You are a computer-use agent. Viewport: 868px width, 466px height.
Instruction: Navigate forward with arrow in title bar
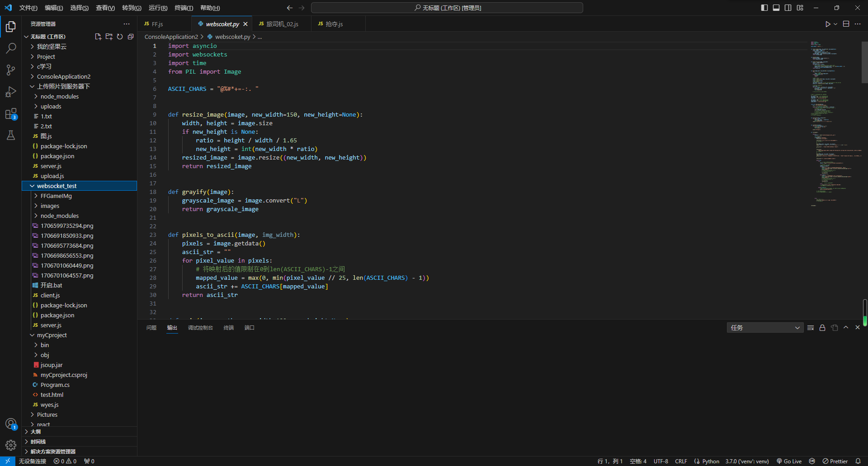click(x=302, y=8)
